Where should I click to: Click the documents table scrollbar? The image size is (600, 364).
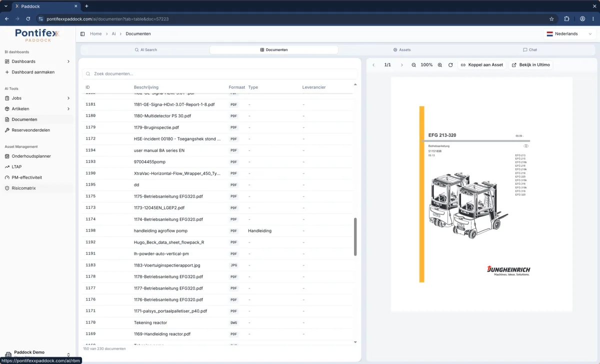(355, 237)
